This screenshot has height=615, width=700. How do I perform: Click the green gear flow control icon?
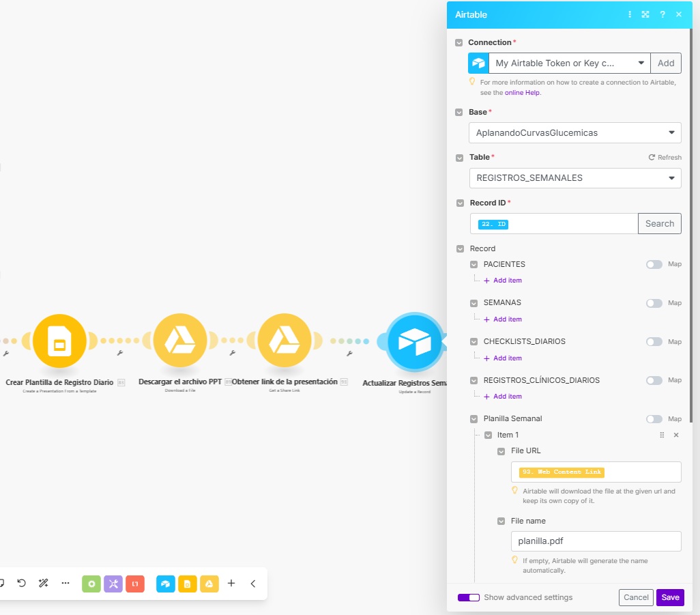(x=91, y=584)
